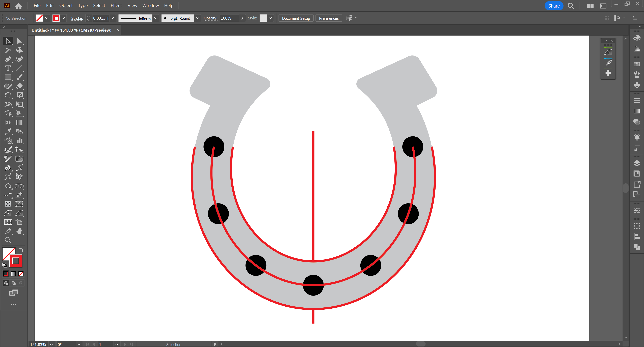Click the Share button

tap(554, 6)
